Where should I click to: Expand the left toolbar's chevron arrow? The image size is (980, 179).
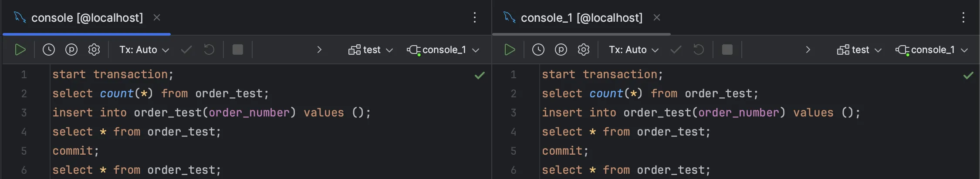[319, 50]
